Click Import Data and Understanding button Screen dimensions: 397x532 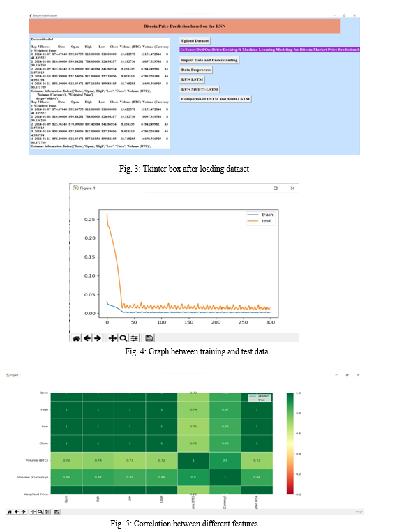point(209,60)
